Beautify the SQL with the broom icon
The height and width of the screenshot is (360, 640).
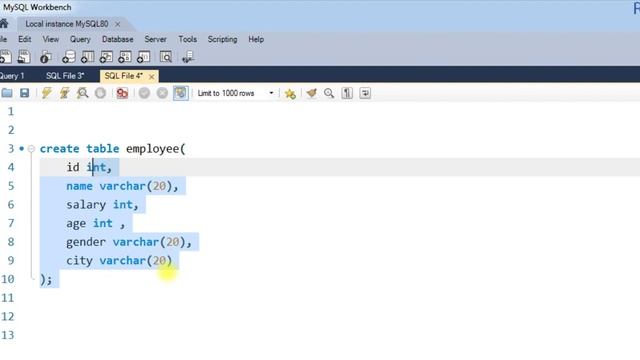311,93
